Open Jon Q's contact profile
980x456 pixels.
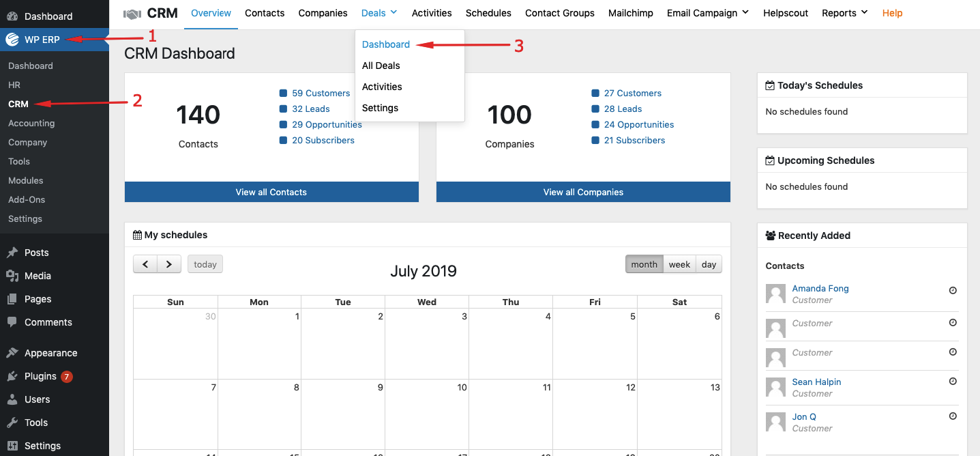804,417
